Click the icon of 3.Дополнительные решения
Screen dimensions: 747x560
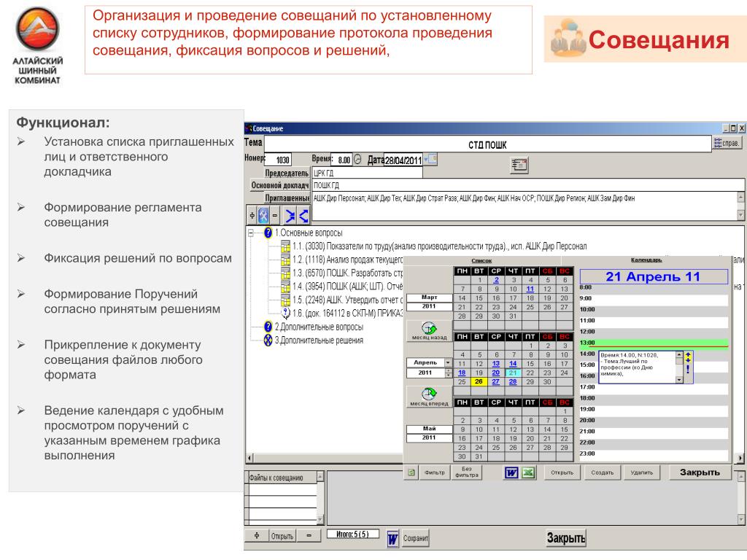268,340
